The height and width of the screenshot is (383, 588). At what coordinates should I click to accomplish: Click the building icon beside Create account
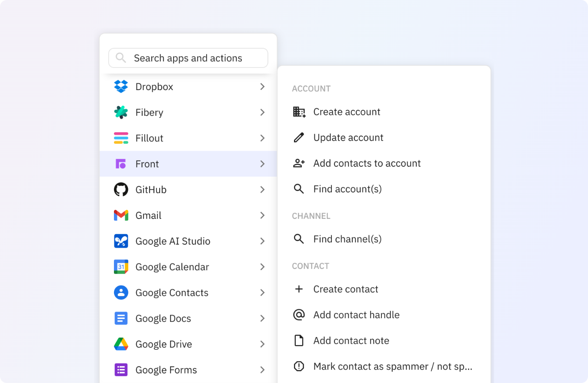(x=299, y=112)
